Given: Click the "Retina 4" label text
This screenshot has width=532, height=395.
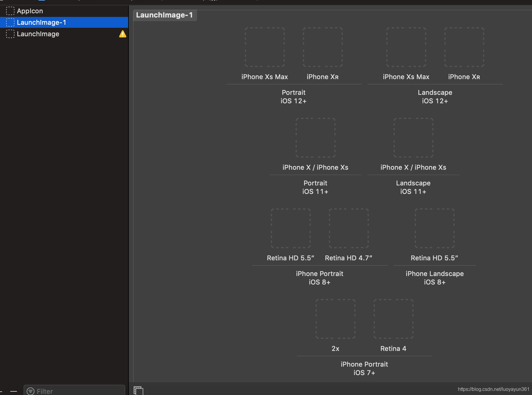Looking at the screenshot, I should [x=394, y=348].
